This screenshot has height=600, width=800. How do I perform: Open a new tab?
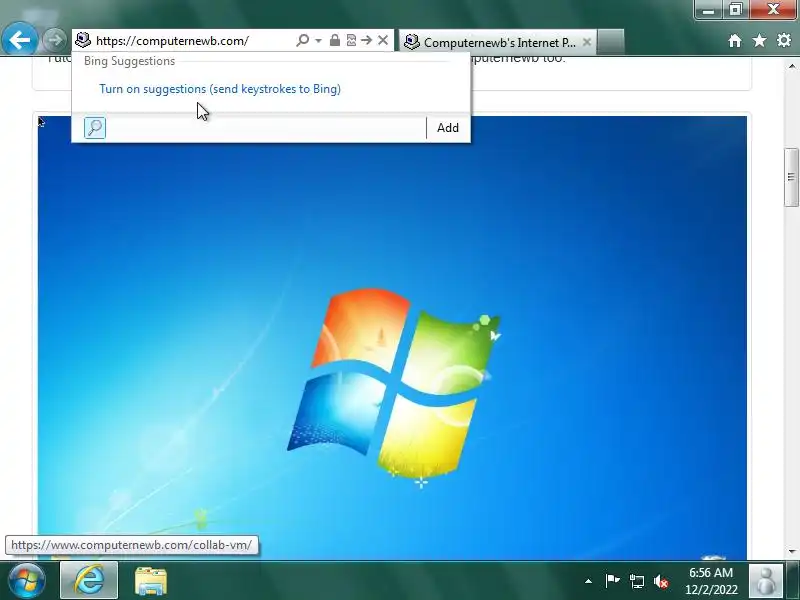click(610, 42)
